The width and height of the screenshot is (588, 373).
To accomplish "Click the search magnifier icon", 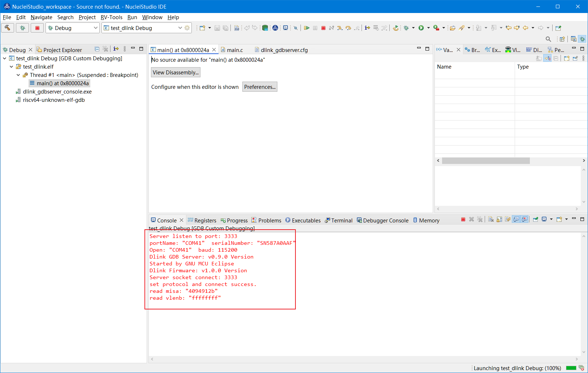I will [x=548, y=39].
